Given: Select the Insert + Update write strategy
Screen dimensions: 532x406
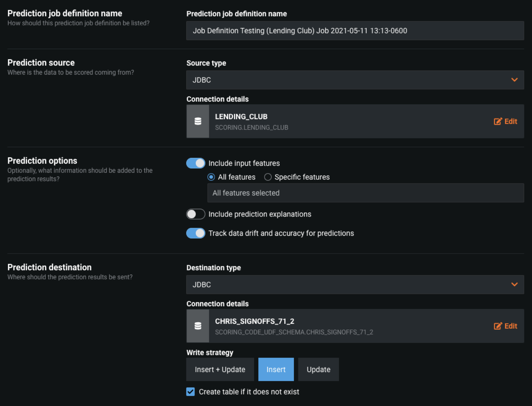Looking at the screenshot, I should 220,369.
